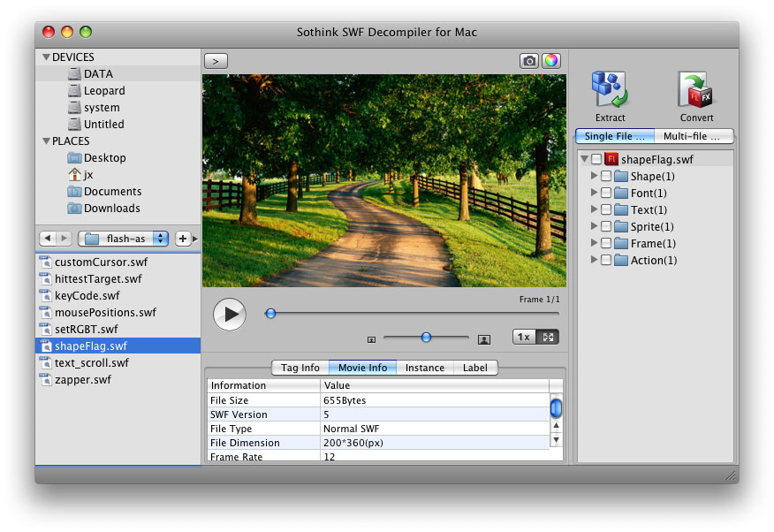Play the SWF movie
774x532 pixels.
click(230, 315)
